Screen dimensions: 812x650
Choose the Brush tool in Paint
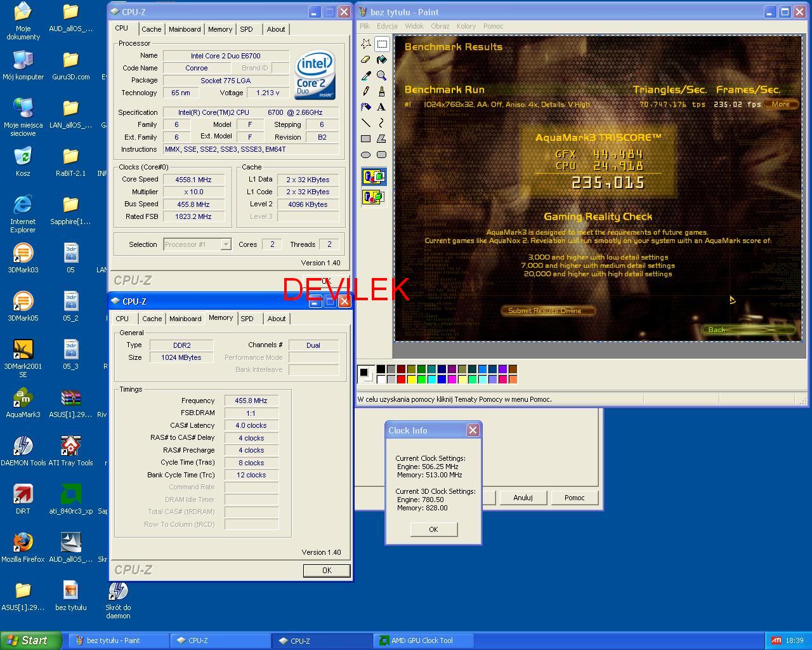(382, 91)
